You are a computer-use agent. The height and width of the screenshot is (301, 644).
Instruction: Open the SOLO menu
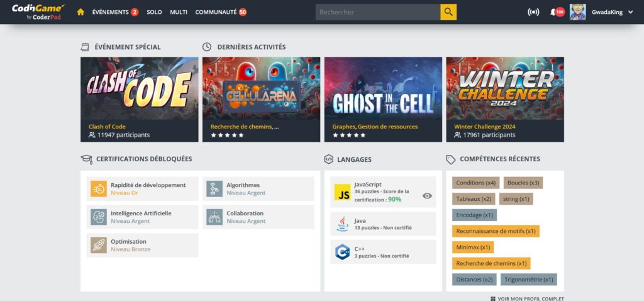point(155,12)
